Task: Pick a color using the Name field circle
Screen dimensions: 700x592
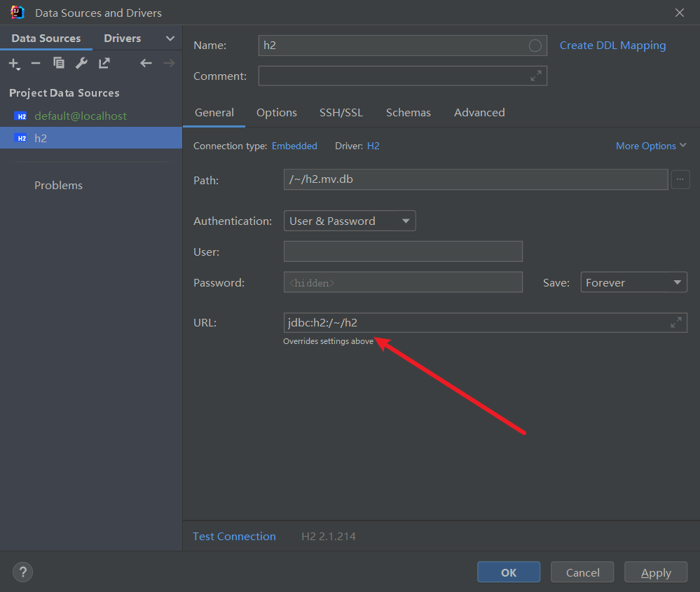Action: tap(535, 46)
